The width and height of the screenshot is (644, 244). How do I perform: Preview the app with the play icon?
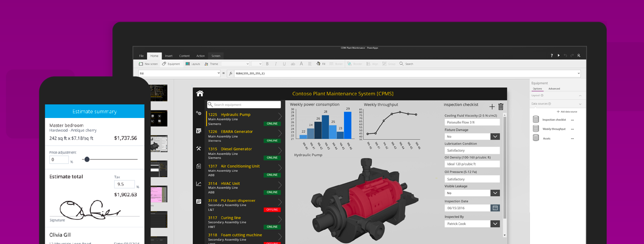[559, 55]
